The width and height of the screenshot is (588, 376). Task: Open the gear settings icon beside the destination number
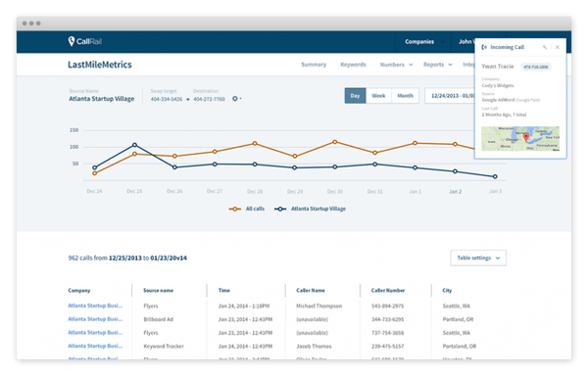[236, 99]
